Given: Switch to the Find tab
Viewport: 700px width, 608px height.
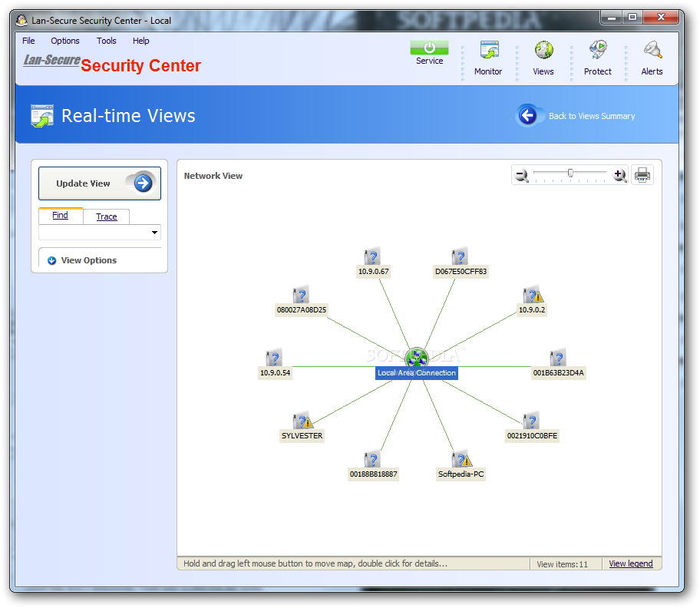Looking at the screenshot, I should coord(61,215).
